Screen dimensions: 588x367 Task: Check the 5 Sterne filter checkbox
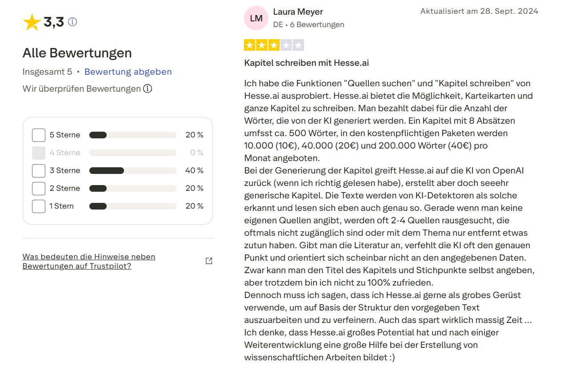(x=39, y=135)
